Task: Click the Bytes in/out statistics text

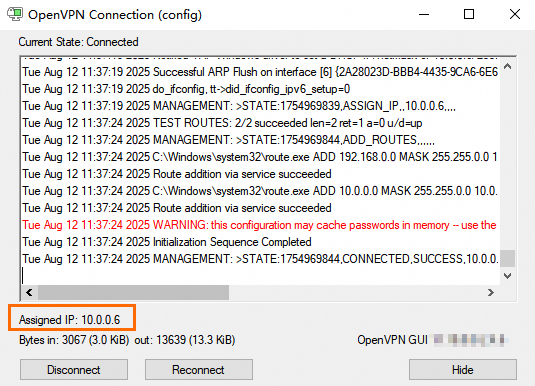Action: point(127,340)
